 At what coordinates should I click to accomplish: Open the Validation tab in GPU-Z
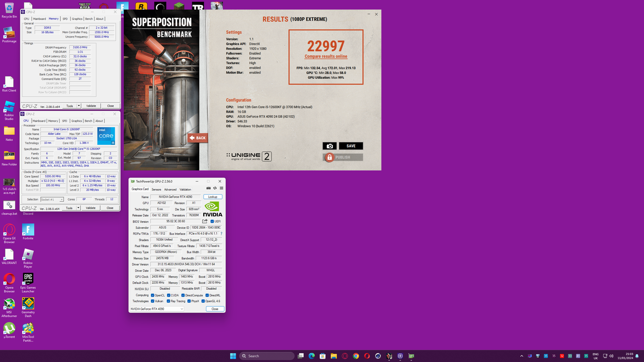click(x=186, y=190)
